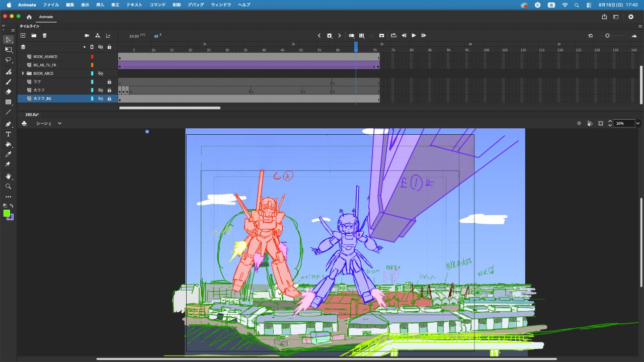This screenshot has height=362, width=644.
Task: Select the BOOK_ASABCD layer
Action: point(45,57)
